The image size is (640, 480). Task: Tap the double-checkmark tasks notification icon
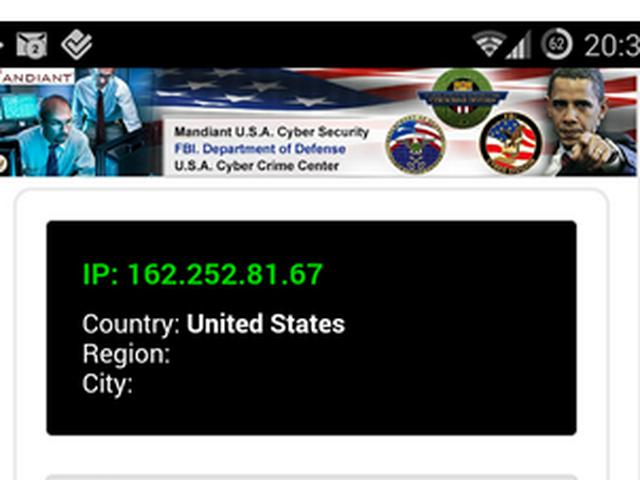tap(77, 44)
